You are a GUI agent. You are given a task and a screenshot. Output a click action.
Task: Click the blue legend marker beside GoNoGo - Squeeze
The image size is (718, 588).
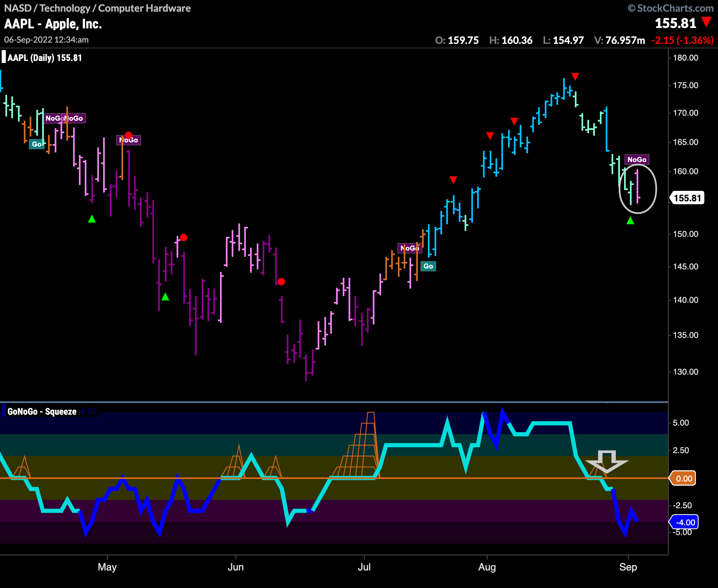4,411
